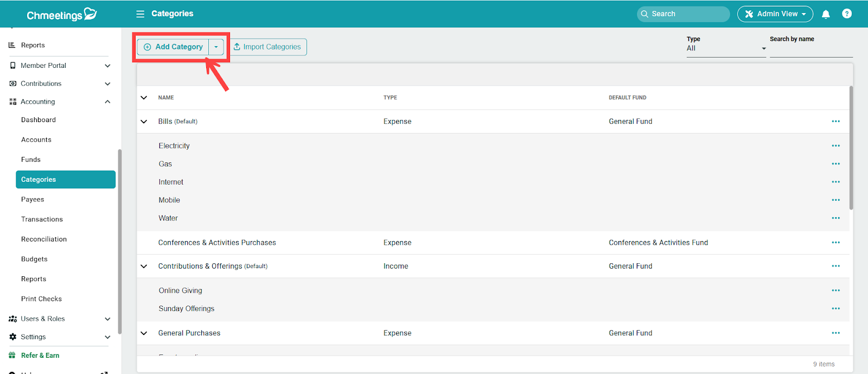Toggle the hamburger menu icon
Viewport: 868px width, 374px height.
pyautogui.click(x=140, y=14)
